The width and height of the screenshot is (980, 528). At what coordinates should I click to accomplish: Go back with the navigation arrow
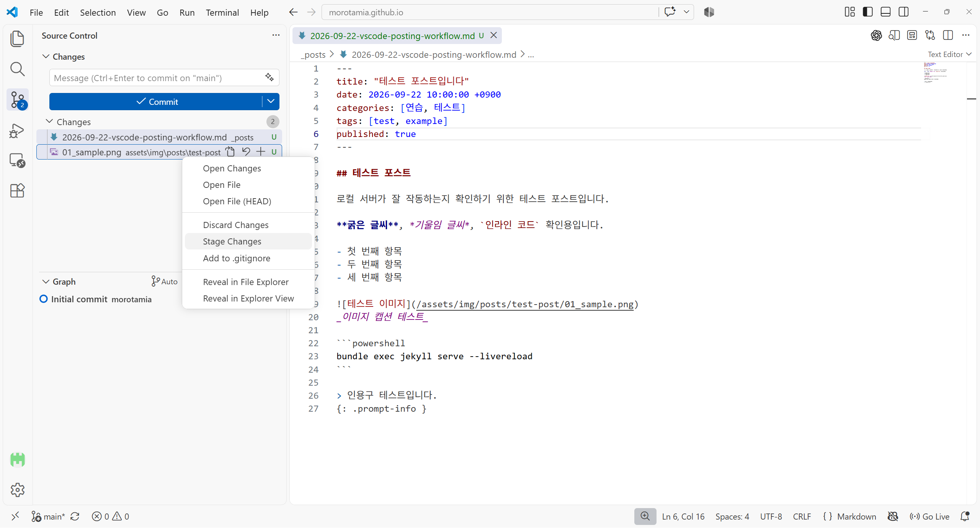coord(293,12)
